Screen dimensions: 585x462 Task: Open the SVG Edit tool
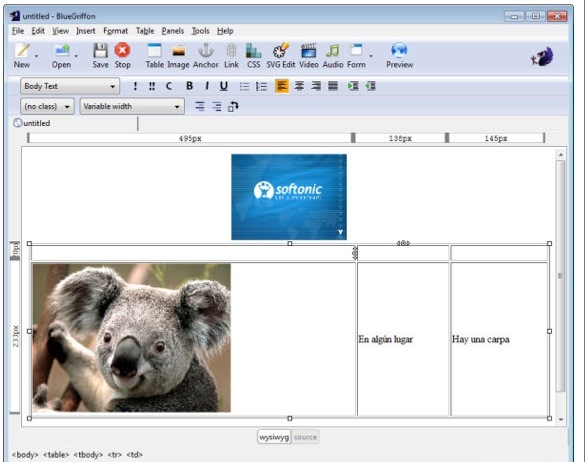[281, 56]
